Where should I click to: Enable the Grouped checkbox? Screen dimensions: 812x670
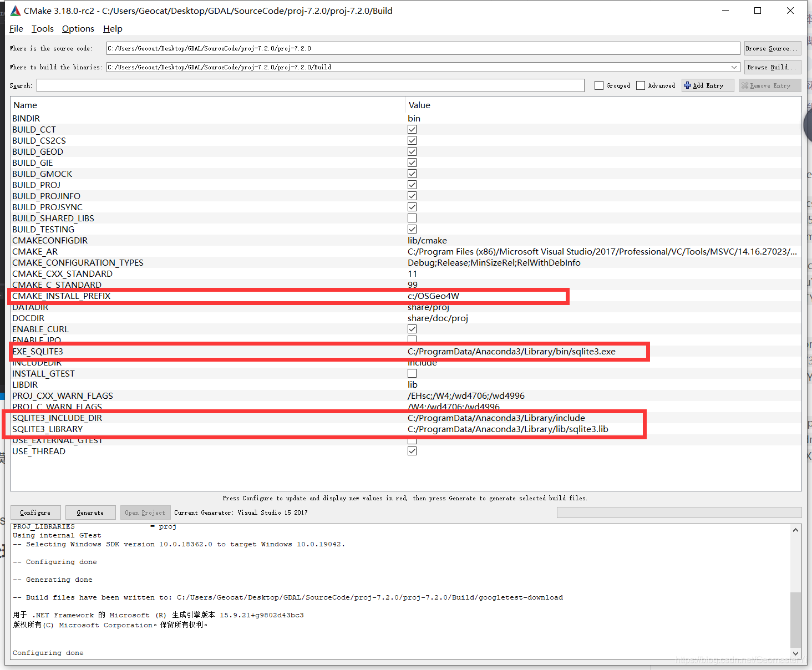[x=599, y=85]
